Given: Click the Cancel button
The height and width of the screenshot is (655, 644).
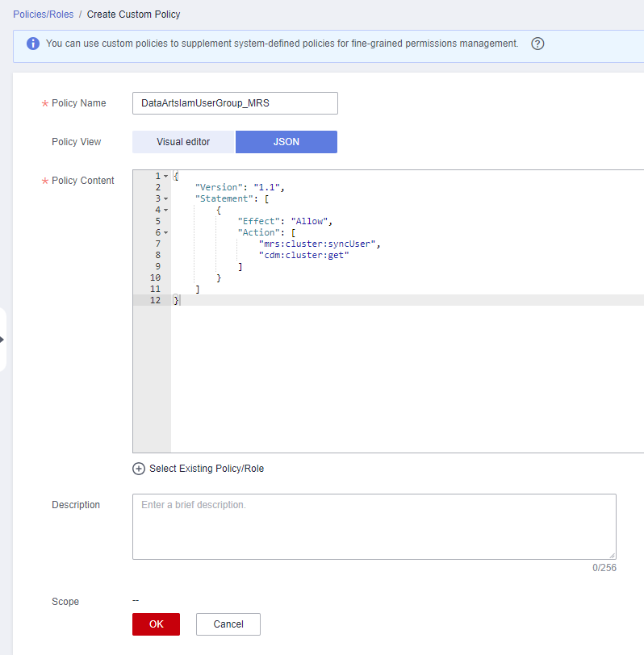Looking at the screenshot, I should click(228, 624).
